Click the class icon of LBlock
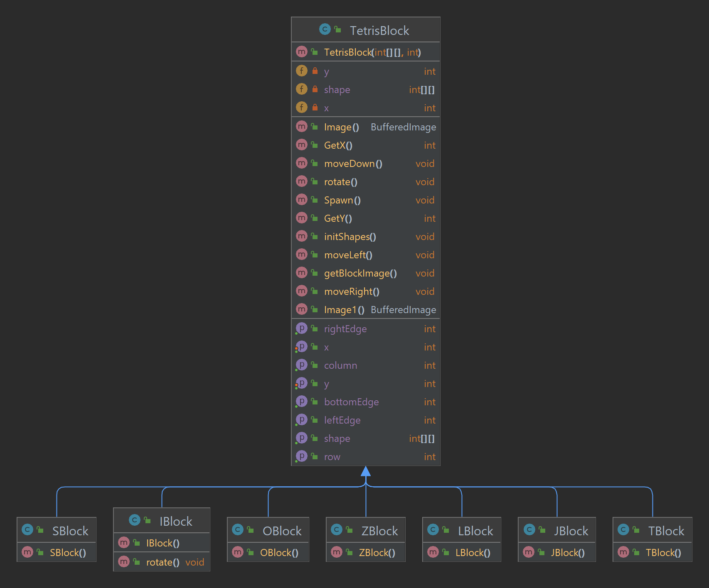Viewport: 709px width, 588px height. click(433, 529)
